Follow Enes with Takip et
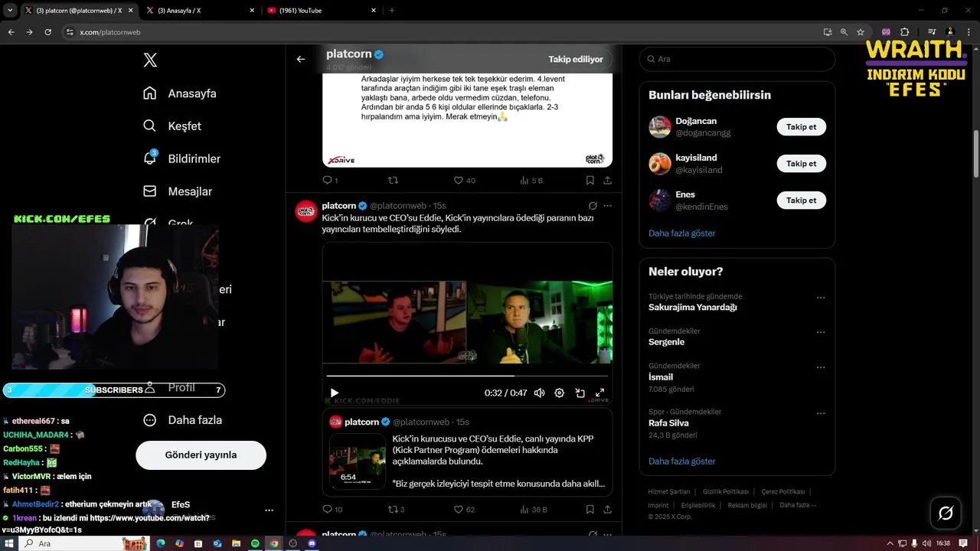Viewport: 980px width, 551px height. (x=801, y=201)
